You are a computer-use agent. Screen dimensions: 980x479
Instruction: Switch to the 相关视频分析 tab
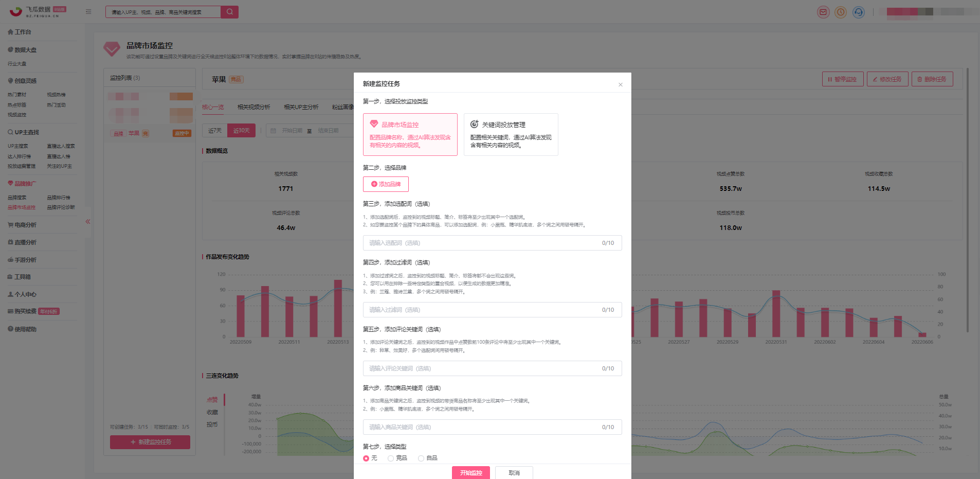point(253,107)
